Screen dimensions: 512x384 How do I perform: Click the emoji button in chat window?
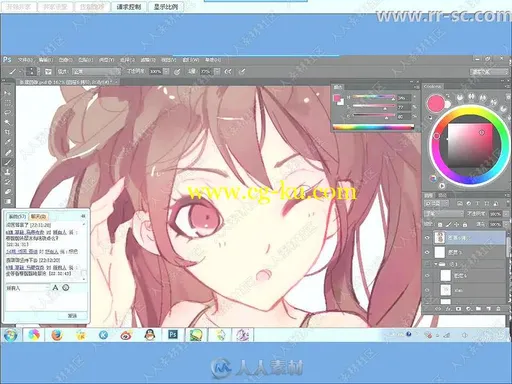click(66, 287)
